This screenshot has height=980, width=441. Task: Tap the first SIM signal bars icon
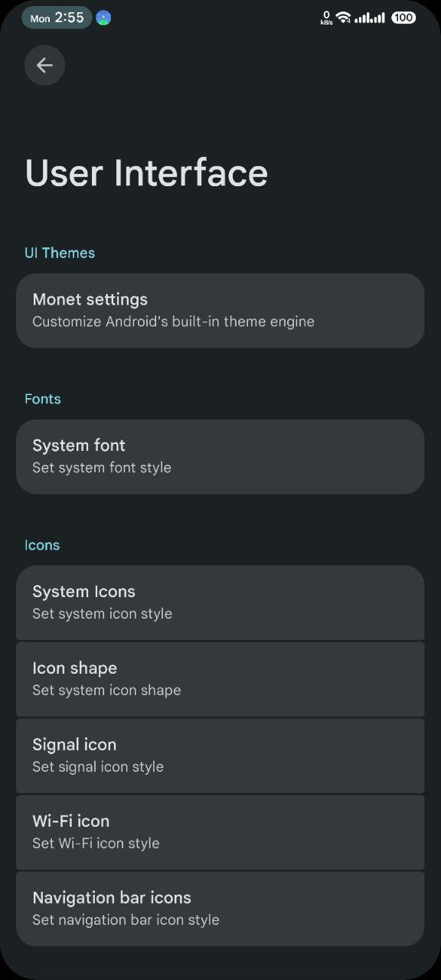[x=361, y=18]
